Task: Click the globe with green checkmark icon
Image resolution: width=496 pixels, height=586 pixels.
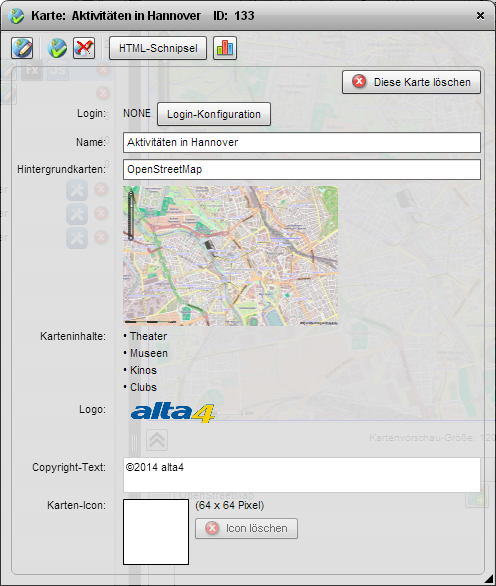Action: [57, 48]
